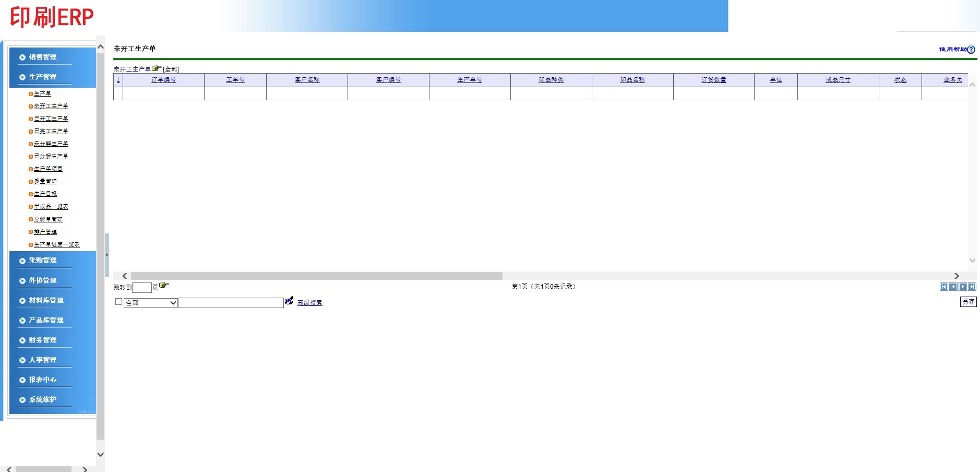This screenshot has height=472, width=980.
Task: Open the 报表中心 sidebar menu
Action: 43,380
